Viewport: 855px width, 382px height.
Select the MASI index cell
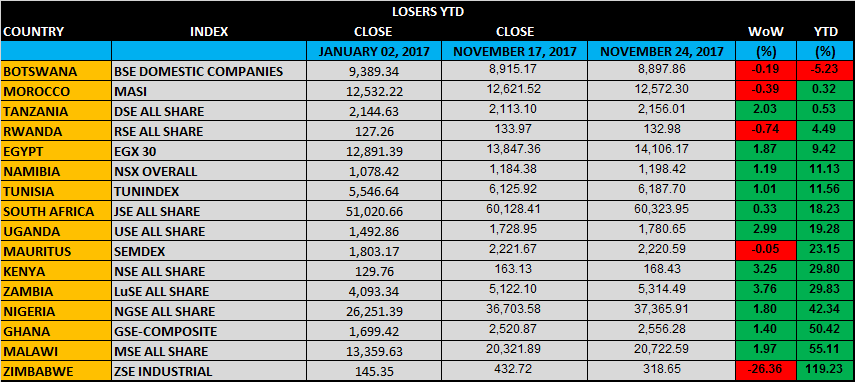click(x=208, y=92)
